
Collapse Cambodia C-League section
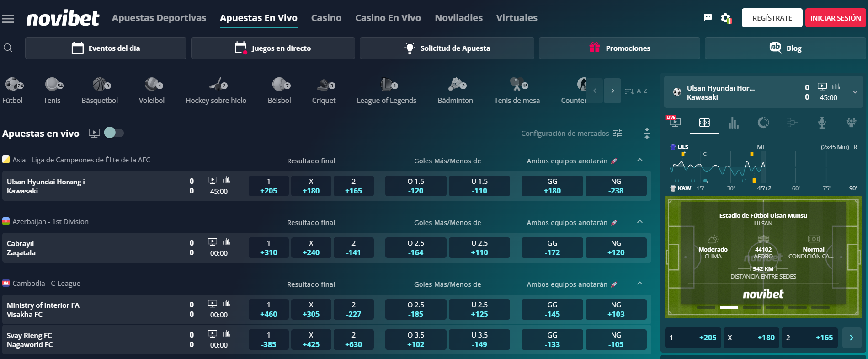click(640, 284)
